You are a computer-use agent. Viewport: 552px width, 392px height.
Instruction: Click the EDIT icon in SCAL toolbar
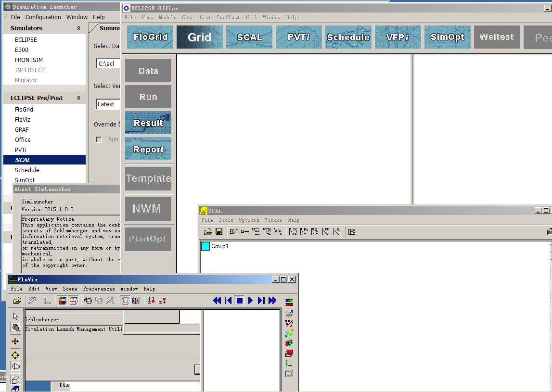click(x=234, y=231)
